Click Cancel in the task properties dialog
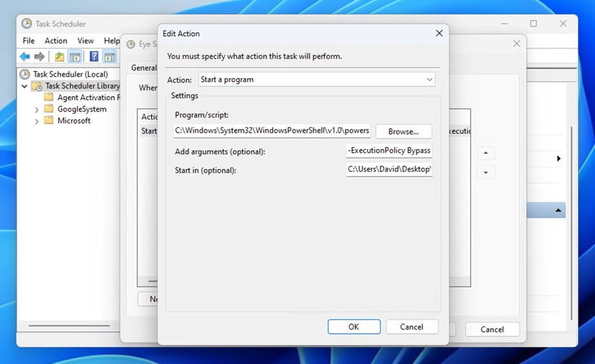The height and width of the screenshot is (364, 595). 492,329
